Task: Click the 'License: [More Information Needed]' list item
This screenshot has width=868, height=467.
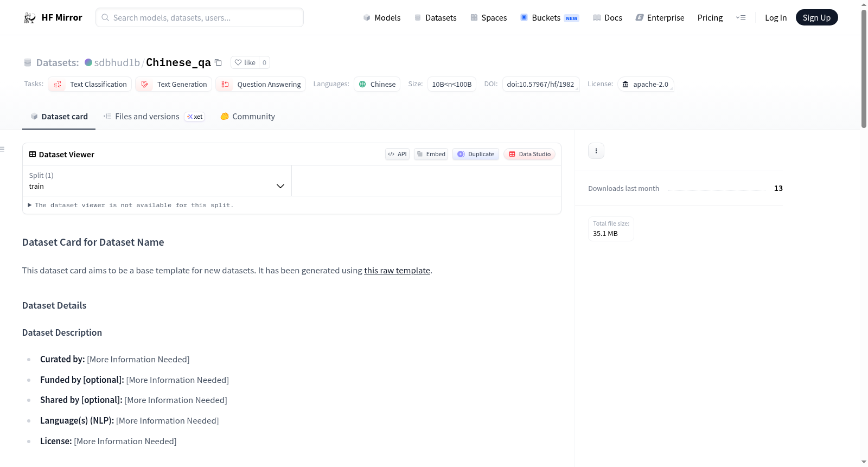Action: 108,441
